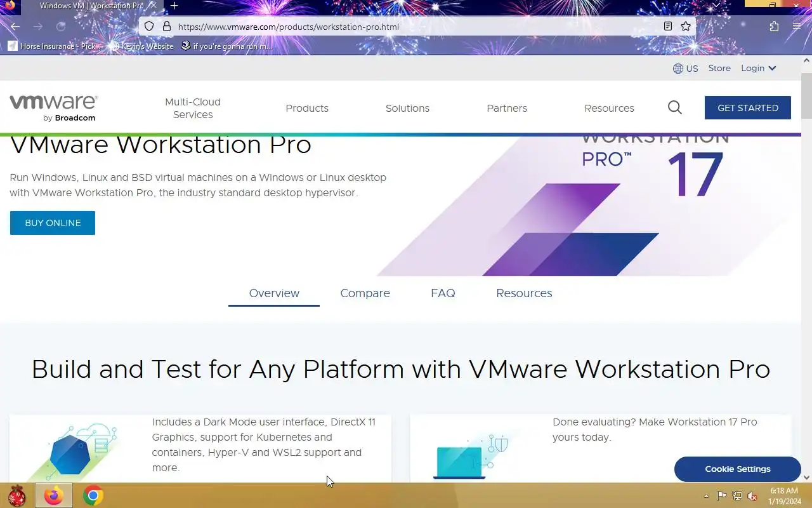812x508 pixels.
Task: Click the "Build and Test for Any Platform" heading
Action: tap(401, 370)
